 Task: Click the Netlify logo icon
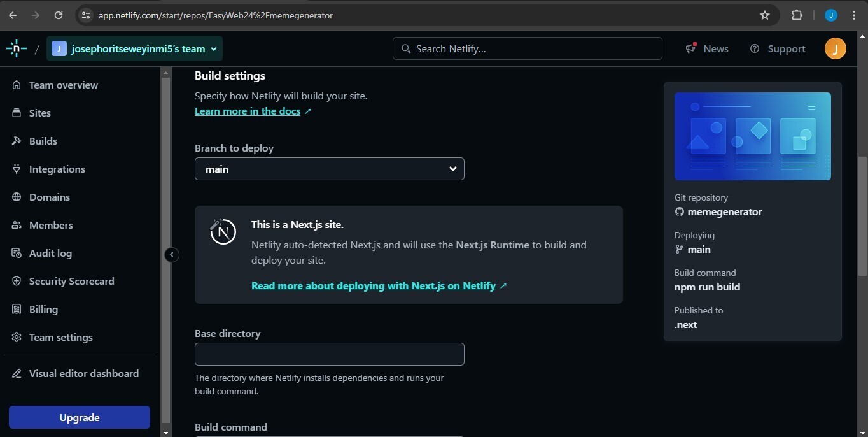click(x=17, y=48)
